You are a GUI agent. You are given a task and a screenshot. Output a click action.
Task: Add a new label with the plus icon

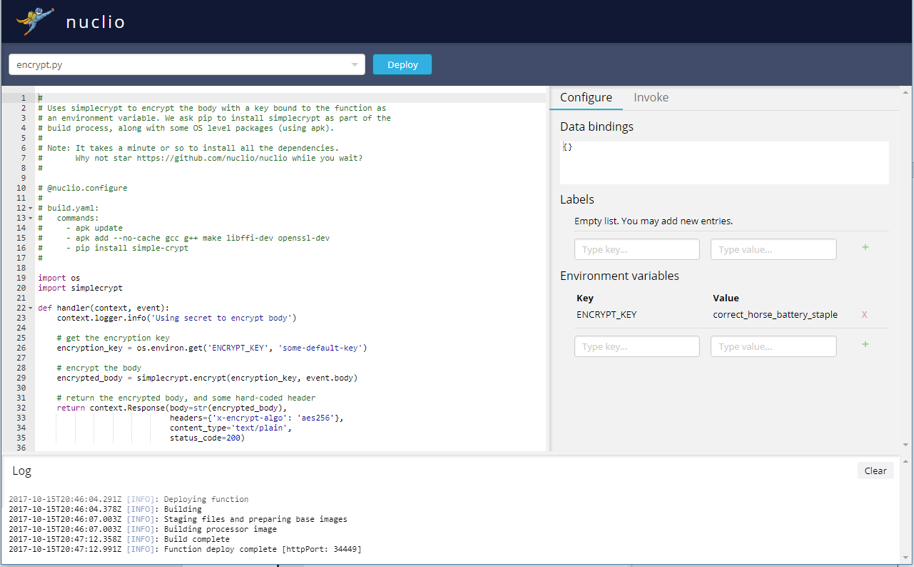click(x=865, y=247)
